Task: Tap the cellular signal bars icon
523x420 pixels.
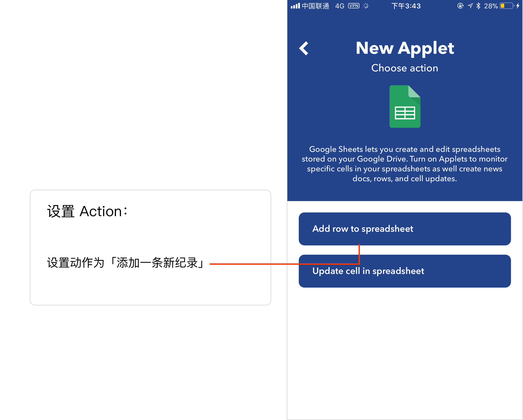Action: (295, 6)
